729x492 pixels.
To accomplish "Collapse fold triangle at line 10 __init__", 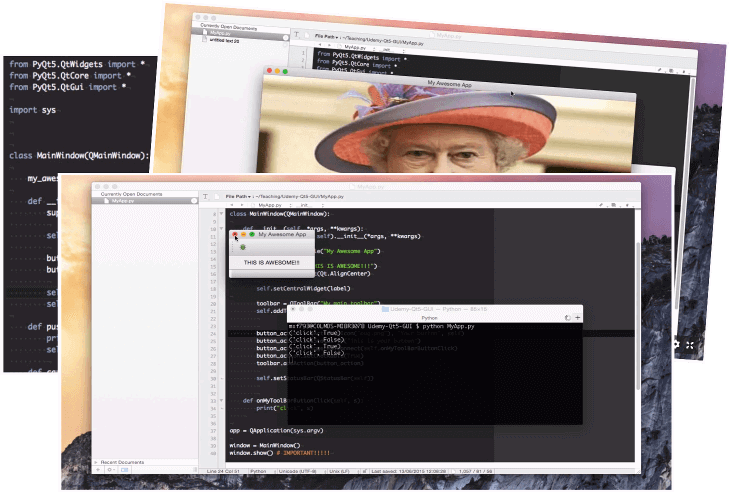I will [221, 229].
